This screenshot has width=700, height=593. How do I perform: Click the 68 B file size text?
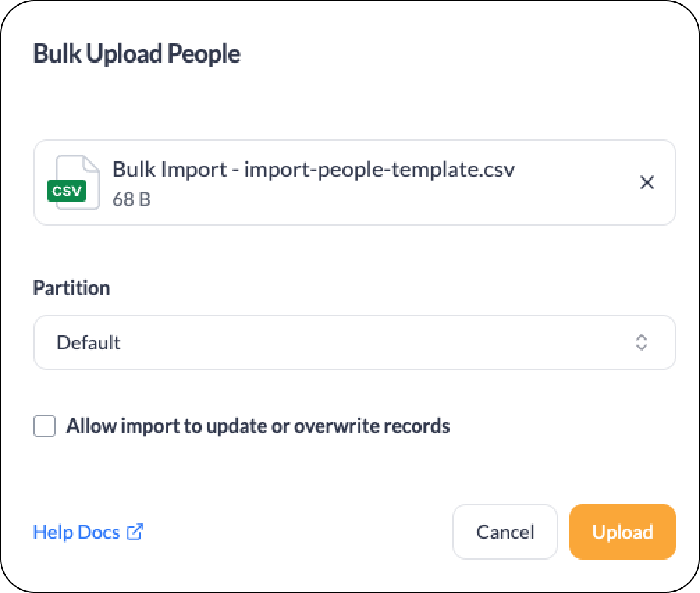coord(132,199)
